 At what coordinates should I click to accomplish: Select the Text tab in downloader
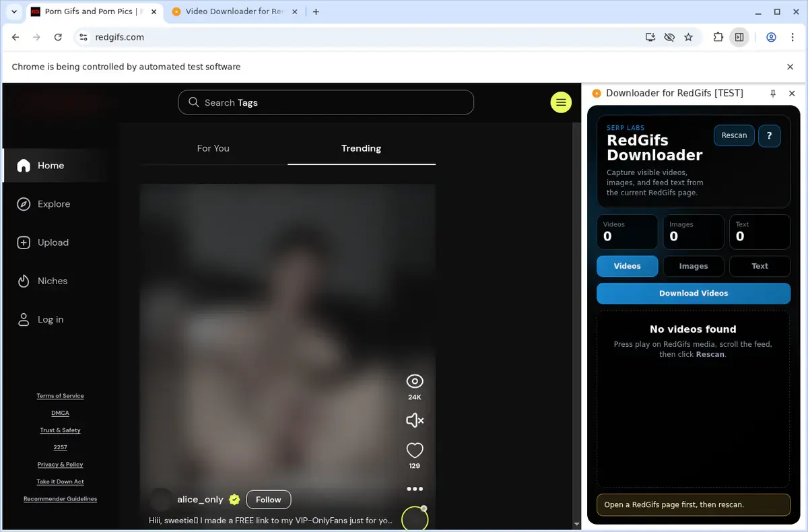(x=760, y=266)
